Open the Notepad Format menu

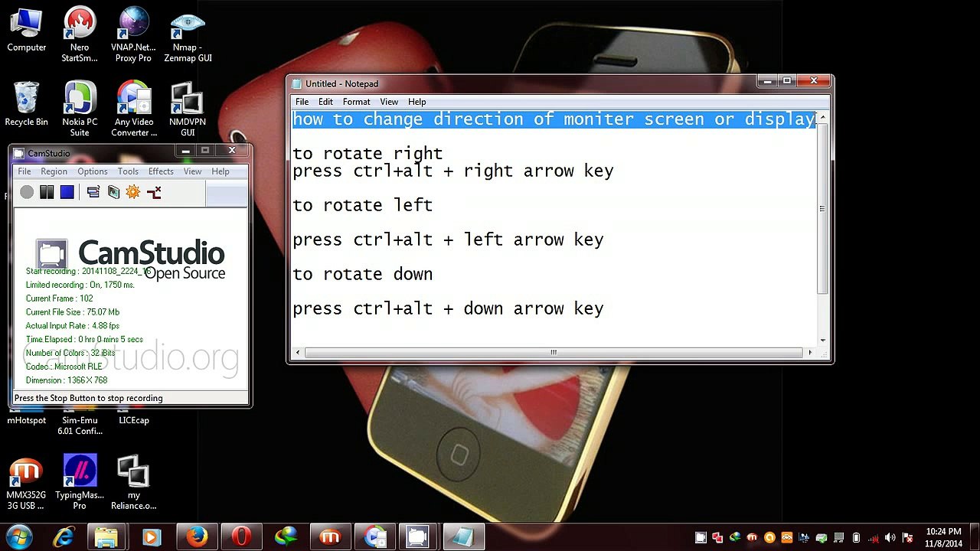[356, 102]
